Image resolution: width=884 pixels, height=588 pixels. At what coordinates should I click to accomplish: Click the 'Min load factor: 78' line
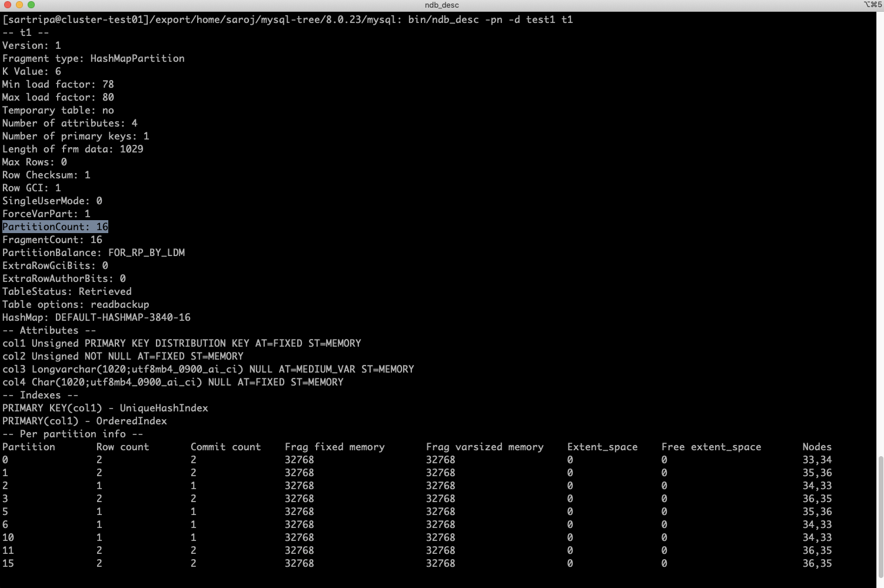pos(58,84)
